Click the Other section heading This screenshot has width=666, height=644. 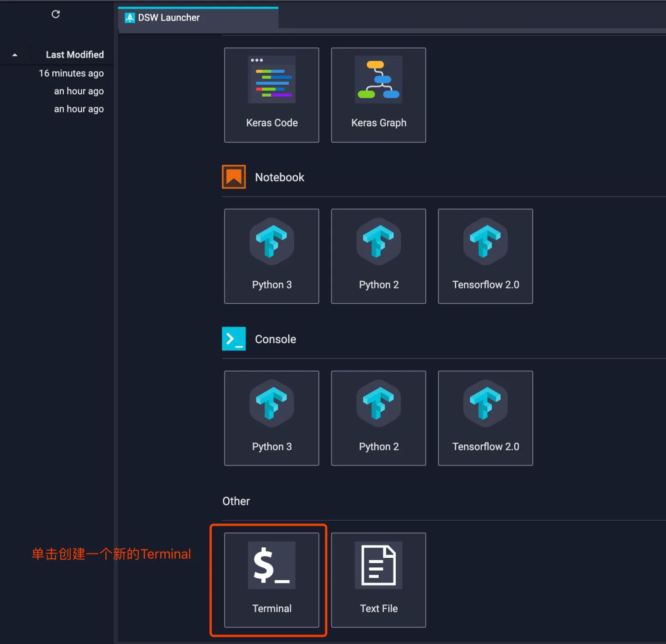[236, 501]
